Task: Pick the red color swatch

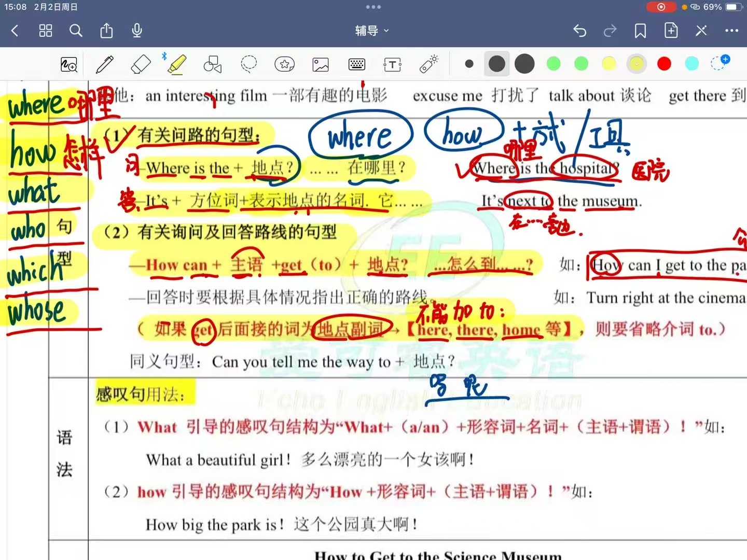Action: 664,64
